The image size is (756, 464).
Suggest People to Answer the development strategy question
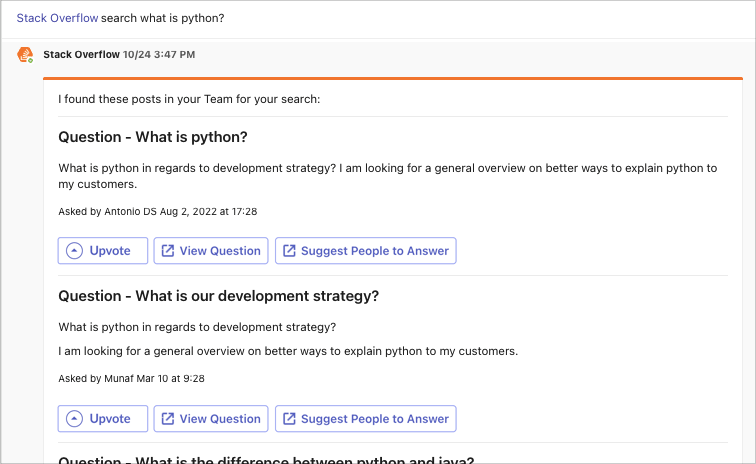pyautogui.click(x=365, y=419)
